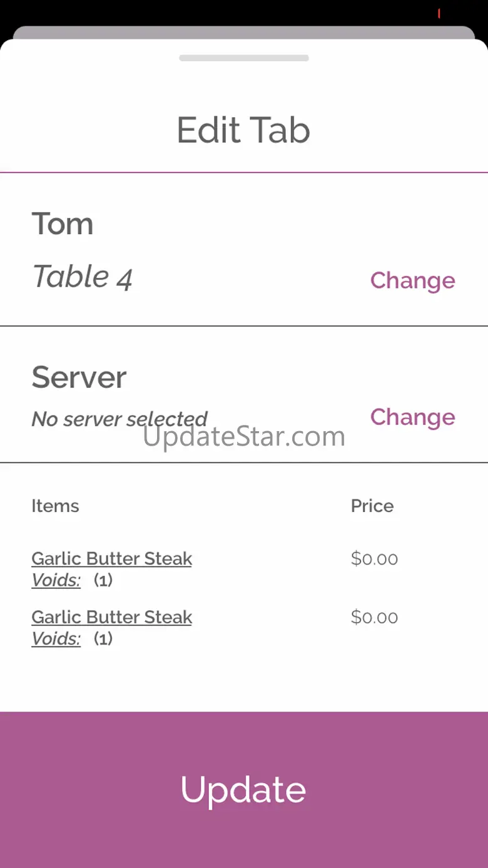Tap the second Garlic Butter Steak's $0.00 price

coord(374,617)
